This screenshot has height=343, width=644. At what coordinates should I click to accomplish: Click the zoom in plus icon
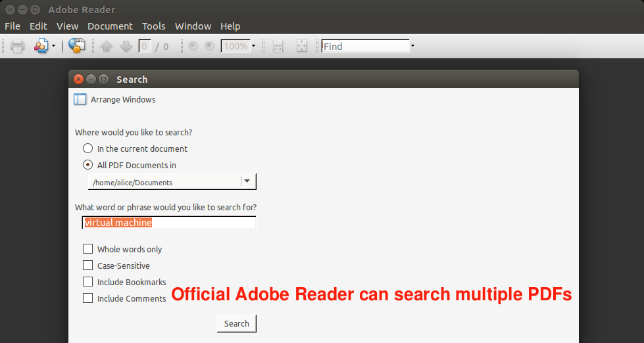tap(210, 46)
